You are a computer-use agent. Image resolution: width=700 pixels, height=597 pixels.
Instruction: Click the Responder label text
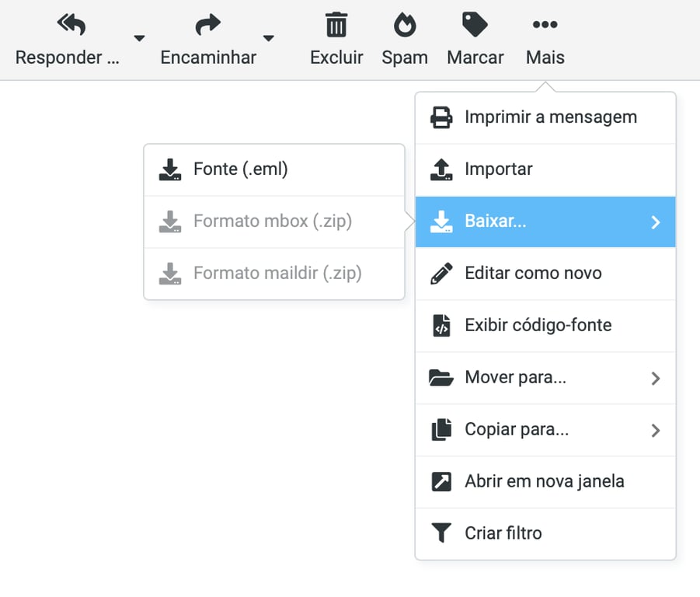pyautogui.click(x=68, y=58)
